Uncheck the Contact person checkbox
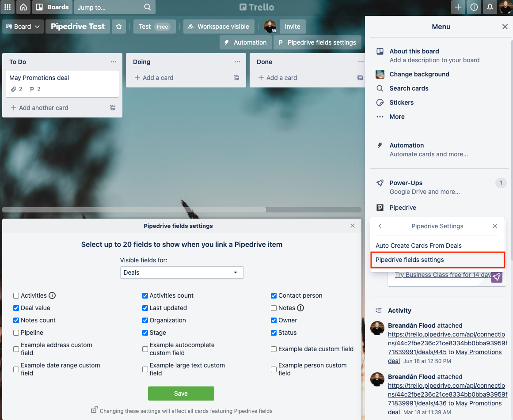This screenshot has height=420, width=513. point(274,296)
